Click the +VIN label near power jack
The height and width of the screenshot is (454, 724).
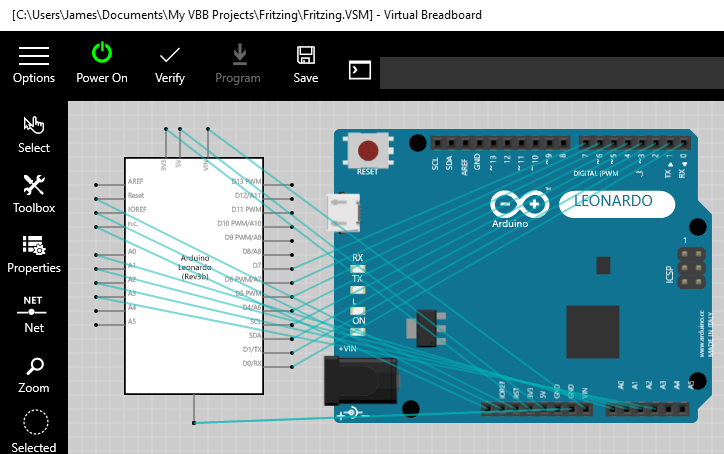pos(348,349)
